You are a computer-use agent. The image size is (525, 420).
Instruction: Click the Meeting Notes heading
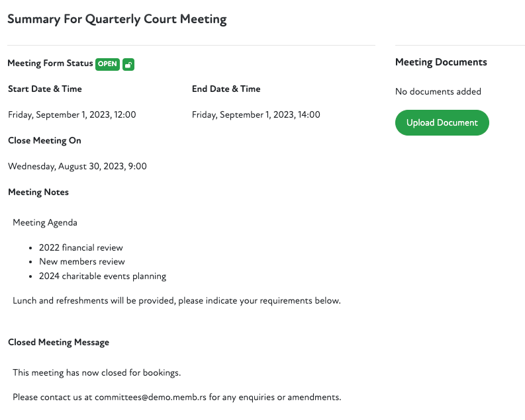click(38, 192)
